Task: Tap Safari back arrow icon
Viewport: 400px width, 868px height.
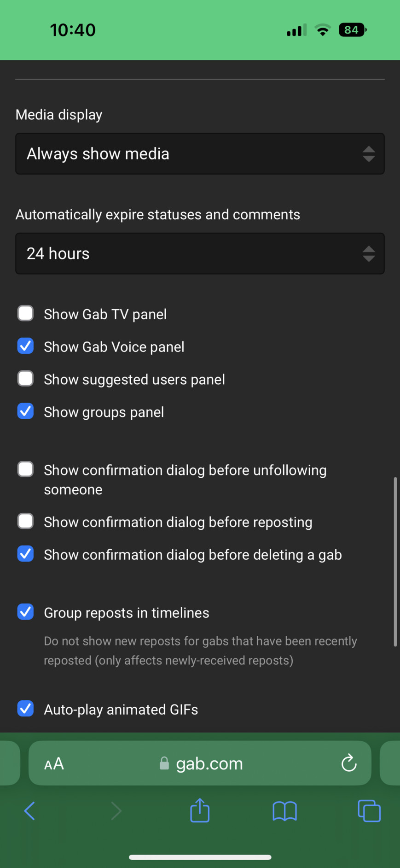Action: coord(29,810)
